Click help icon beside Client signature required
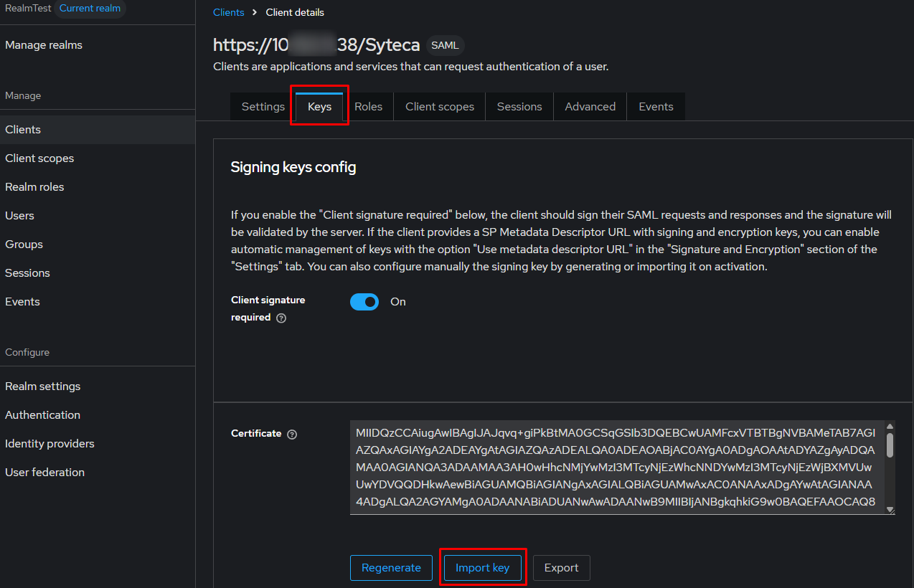Image resolution: width=914 pixels, height=588 pixels. coord(281,318)
